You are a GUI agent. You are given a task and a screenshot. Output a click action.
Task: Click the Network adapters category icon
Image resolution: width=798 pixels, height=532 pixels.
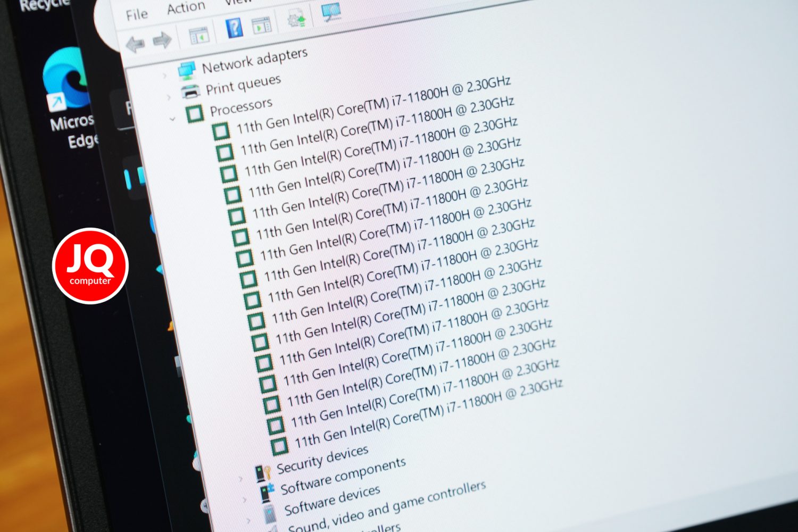[186, 71]
